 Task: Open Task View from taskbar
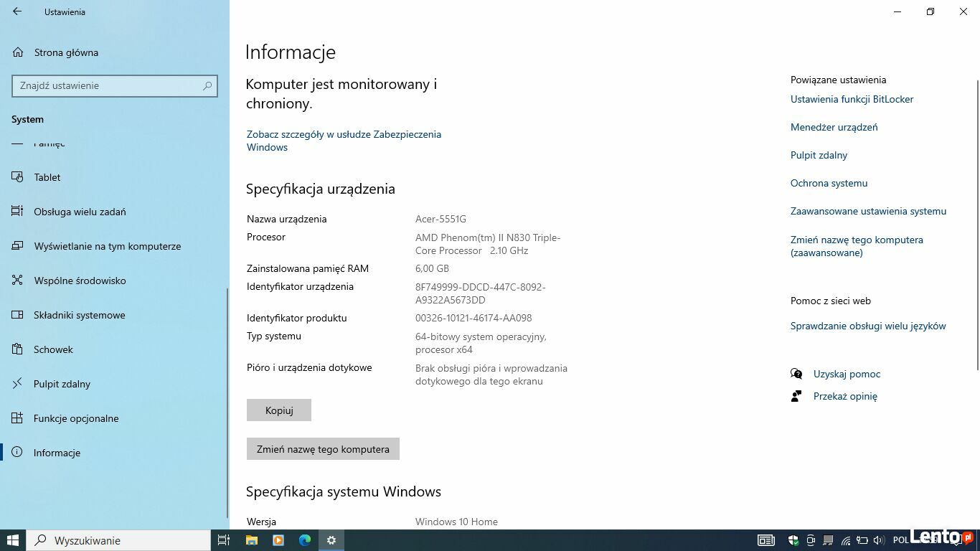pyautogui.click(x=224, y=540)
